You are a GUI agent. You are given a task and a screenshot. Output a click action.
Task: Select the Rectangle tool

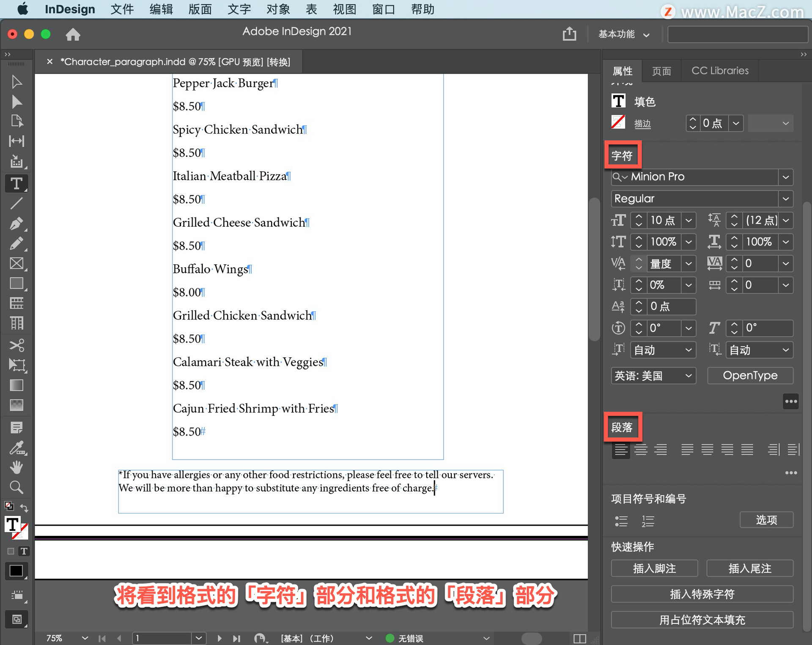16,283
